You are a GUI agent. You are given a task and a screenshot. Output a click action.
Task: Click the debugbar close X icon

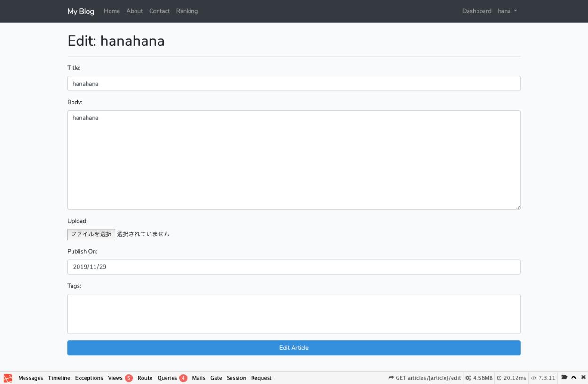point(583,377)
